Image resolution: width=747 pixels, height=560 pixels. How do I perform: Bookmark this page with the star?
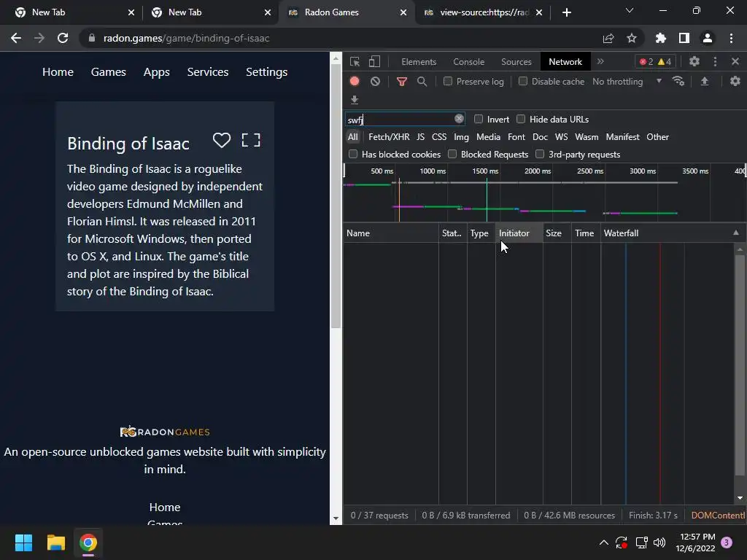pos(632,38)
